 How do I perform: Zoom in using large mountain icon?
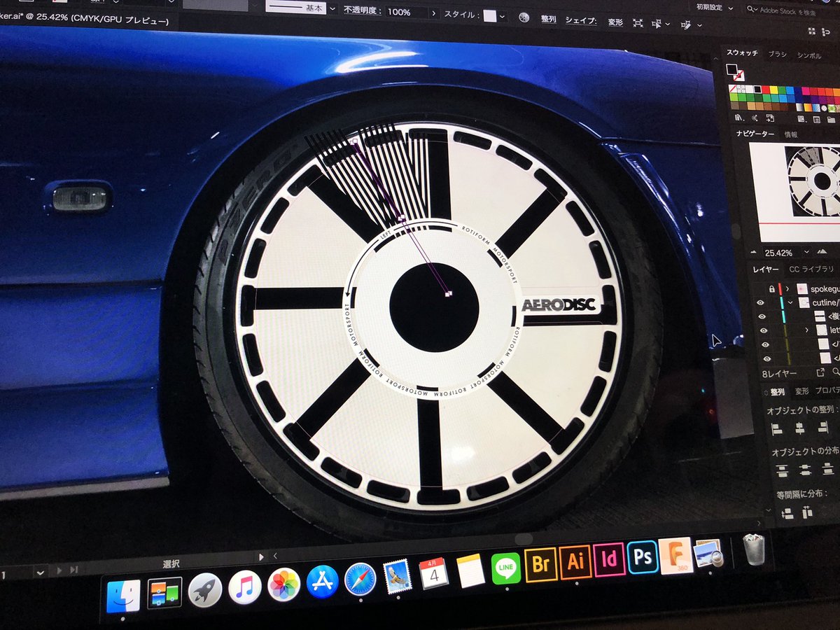[x=822, y=251]
